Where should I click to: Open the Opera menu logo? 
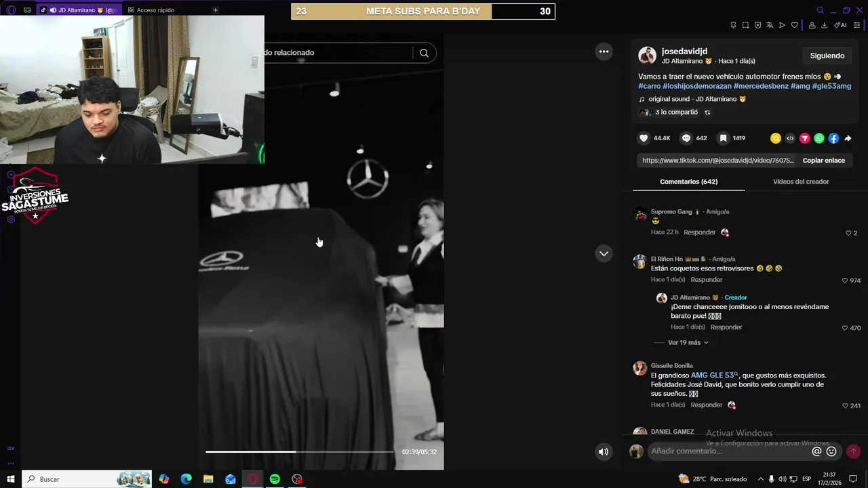[x=10, y=10]
